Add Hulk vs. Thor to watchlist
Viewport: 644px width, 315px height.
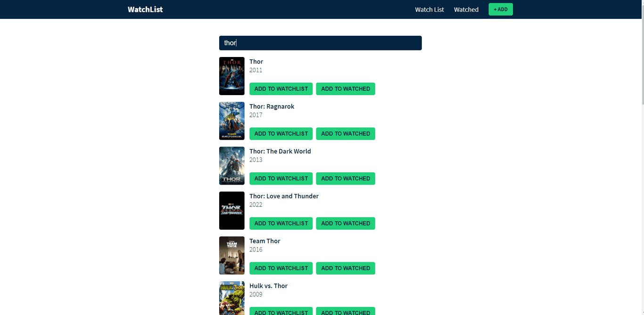click(x=281, y=312)
